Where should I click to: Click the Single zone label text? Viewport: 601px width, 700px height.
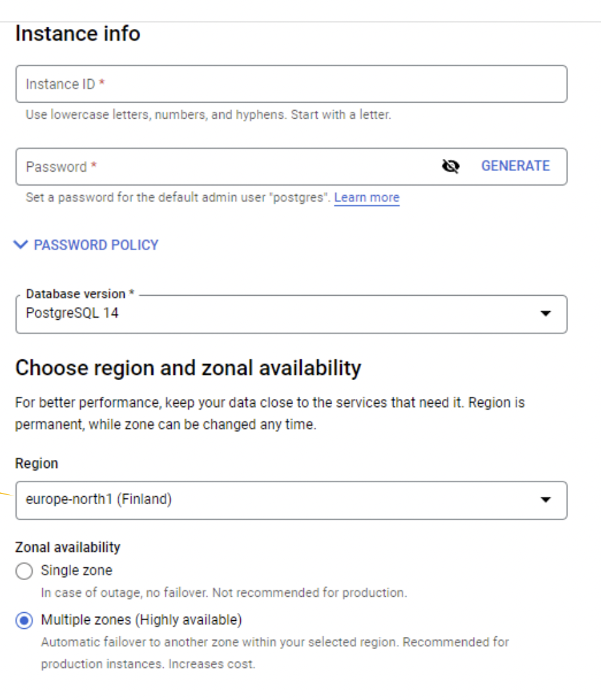coord(76,571)
